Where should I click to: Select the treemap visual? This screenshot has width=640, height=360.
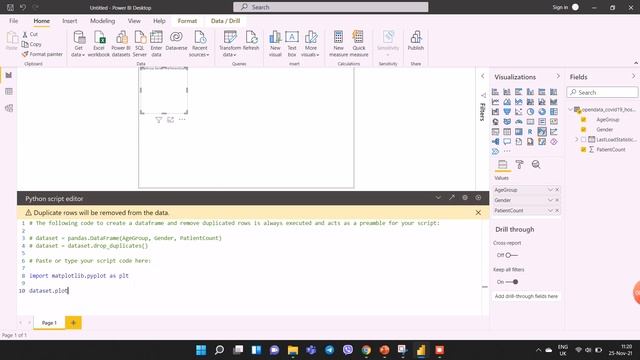(x=554, y=111)
